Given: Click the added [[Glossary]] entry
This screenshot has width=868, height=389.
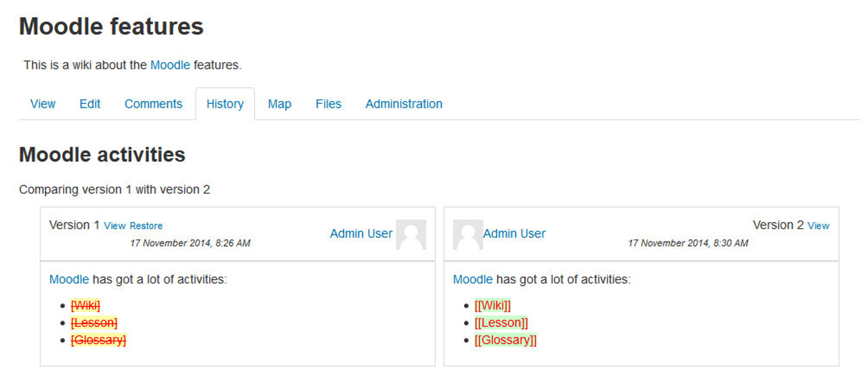Looking at the screenshot, I should coord(505,340).
